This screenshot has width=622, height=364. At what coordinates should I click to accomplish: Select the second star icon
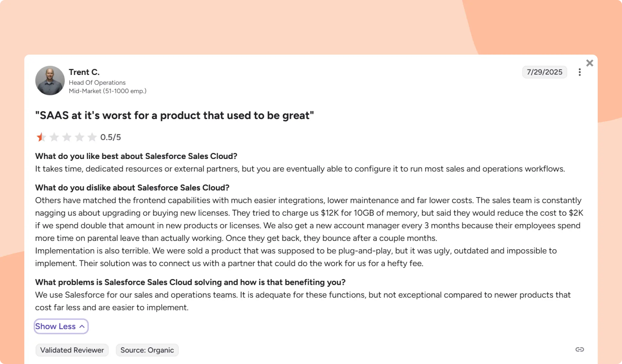55,137
